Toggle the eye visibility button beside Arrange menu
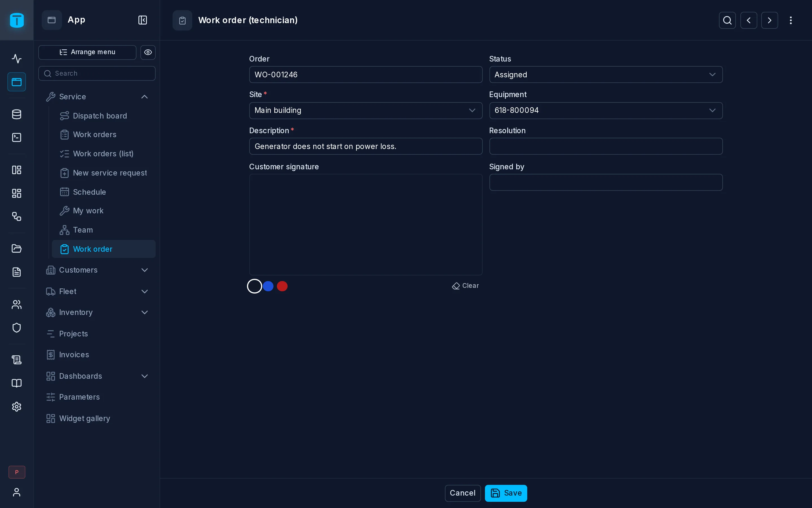Viewport: 812px width, 508px height. pos(148,52)
